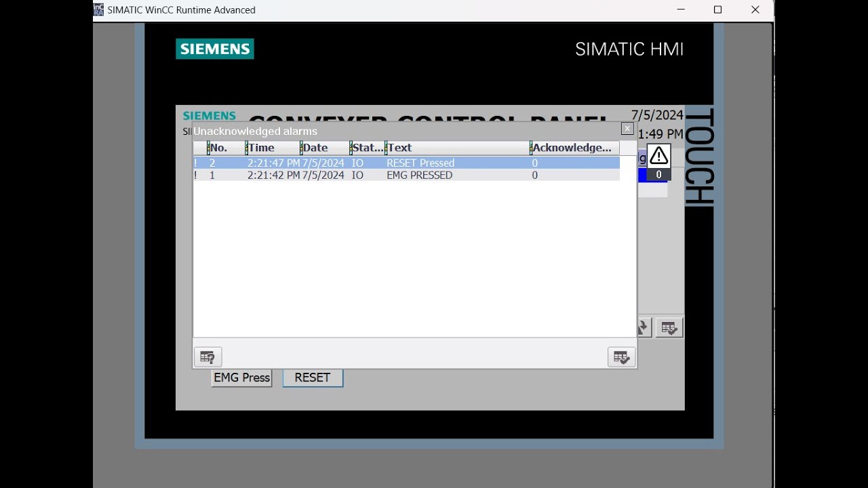Viewport: 868px width, 488px height.
Task: Acknowledge alarm in Unacknowledged alarms window
Action: pyautogui.click(x=621, y=357)
